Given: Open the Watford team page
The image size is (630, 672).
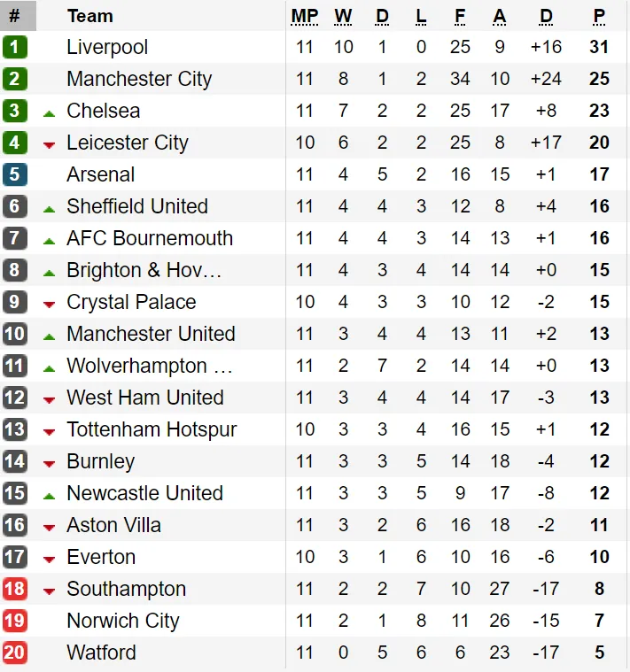Looking at the screenshot, I should (101, 653).
